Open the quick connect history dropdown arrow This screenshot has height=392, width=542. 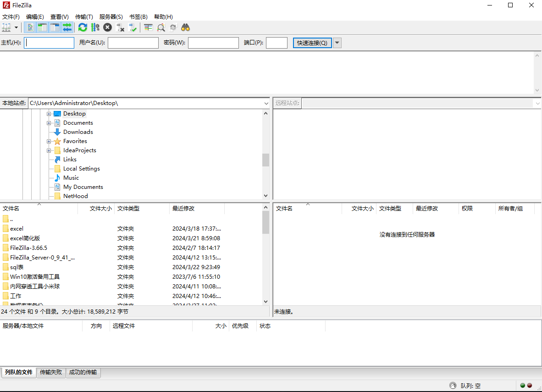pos(337,43)
